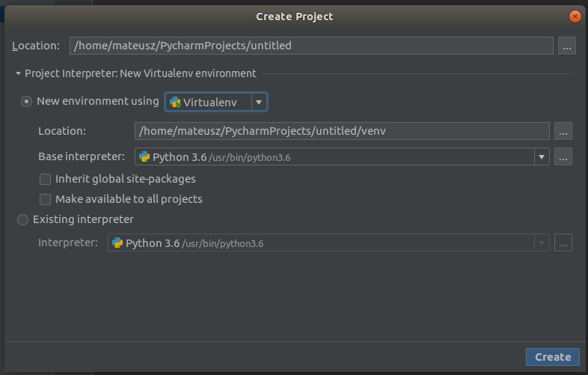Click Python icon in Base interpreter field
Screen dimensions: 588x375
coord(144,157)
